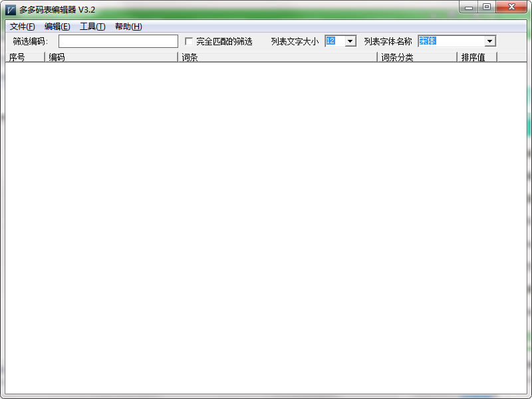The height and width of the screenshot is (399, 532).
Task: Click the 筛选编码 input field
Action: (118, 41)
